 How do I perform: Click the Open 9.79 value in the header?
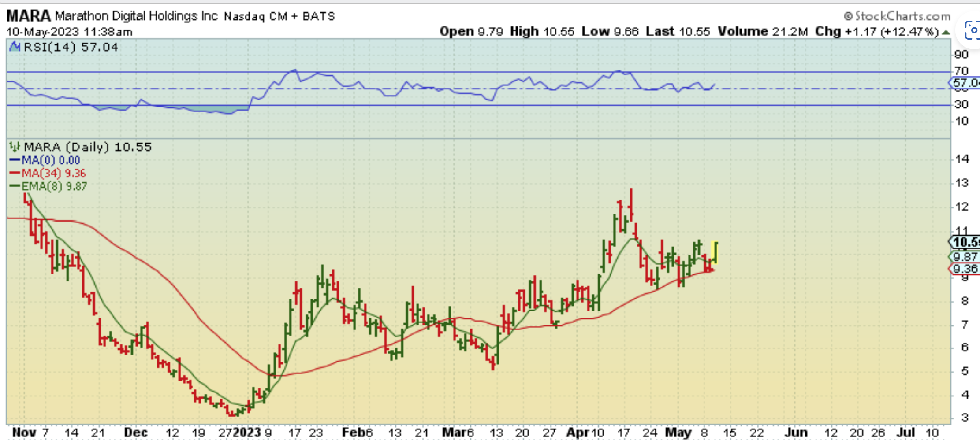click(x=471, y=31)
